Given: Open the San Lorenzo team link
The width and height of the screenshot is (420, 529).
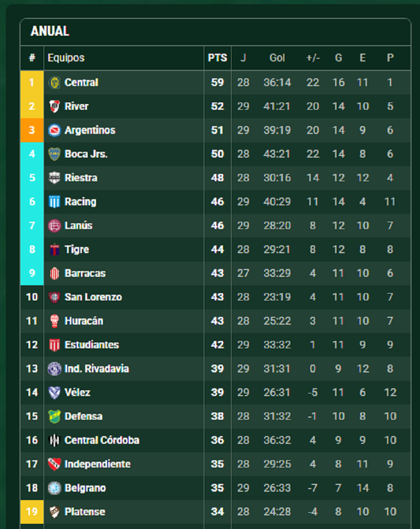Looking at the screenshot, I should tap(93, 297).
